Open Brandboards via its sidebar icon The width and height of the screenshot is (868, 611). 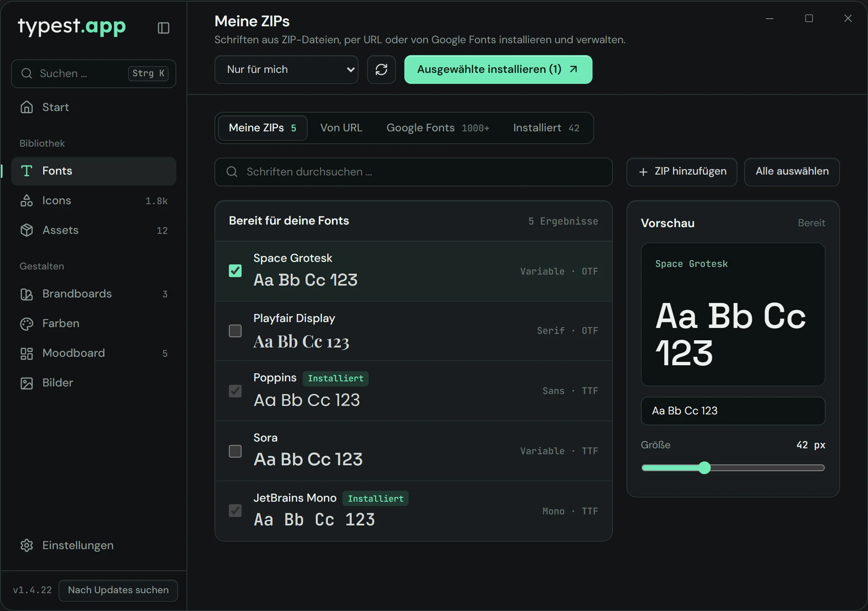27,294
